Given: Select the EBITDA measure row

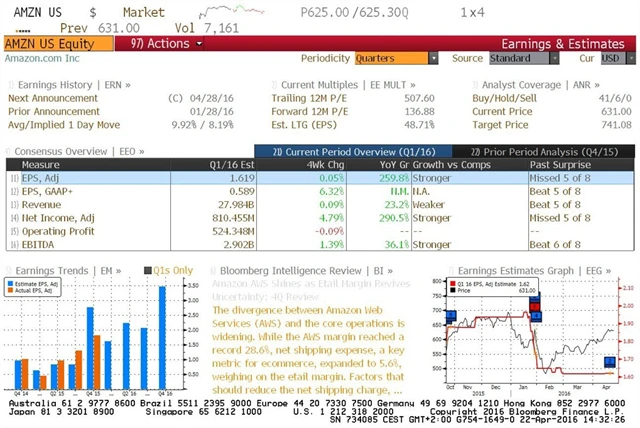Looking at the screenshot, I should pos(320,244).
